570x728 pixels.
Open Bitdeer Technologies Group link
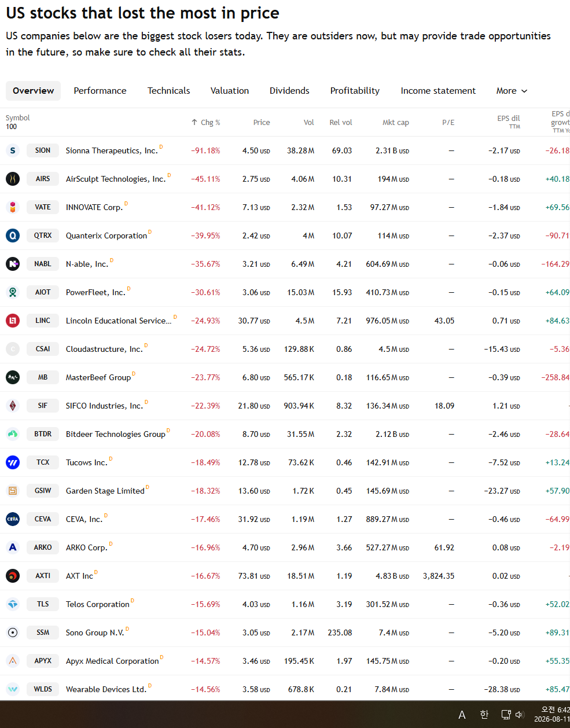coord(116,434)
